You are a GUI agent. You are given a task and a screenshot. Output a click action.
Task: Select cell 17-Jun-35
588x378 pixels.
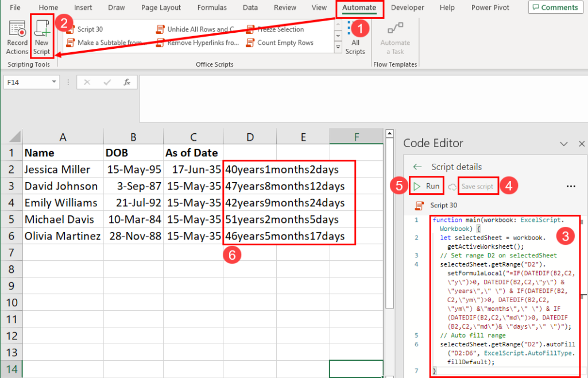[194, 169]
